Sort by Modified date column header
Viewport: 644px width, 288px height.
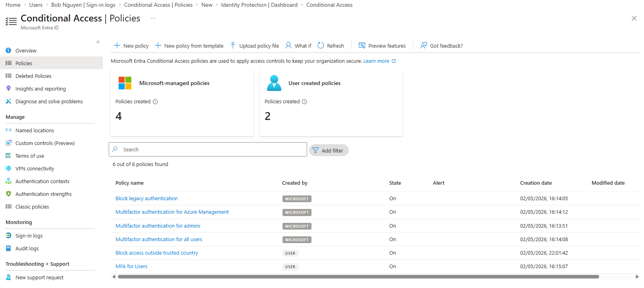(608, 183)
